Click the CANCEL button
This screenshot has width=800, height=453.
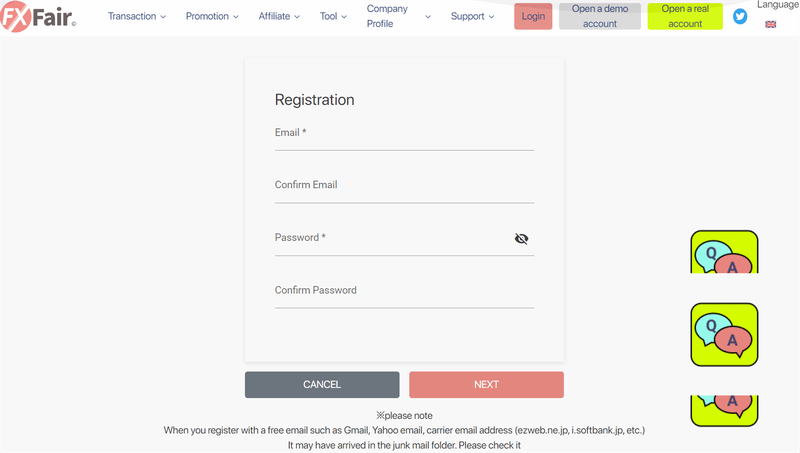(x=322, y=385)
